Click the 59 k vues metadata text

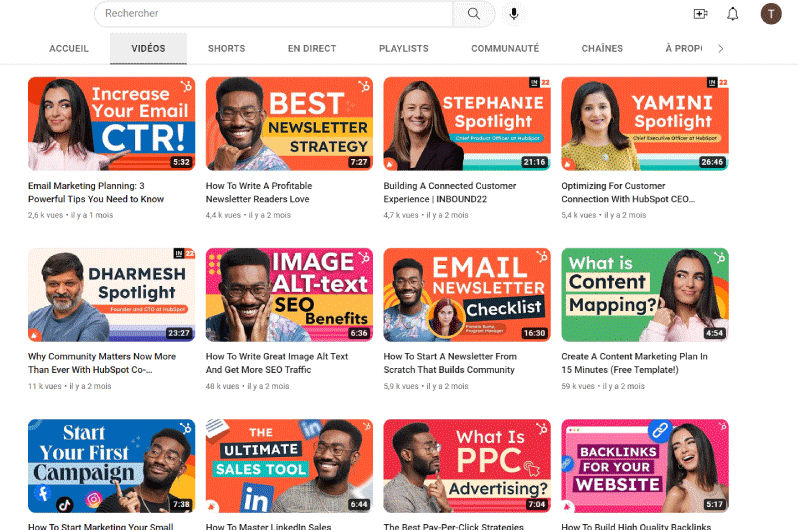click(578, 386)
